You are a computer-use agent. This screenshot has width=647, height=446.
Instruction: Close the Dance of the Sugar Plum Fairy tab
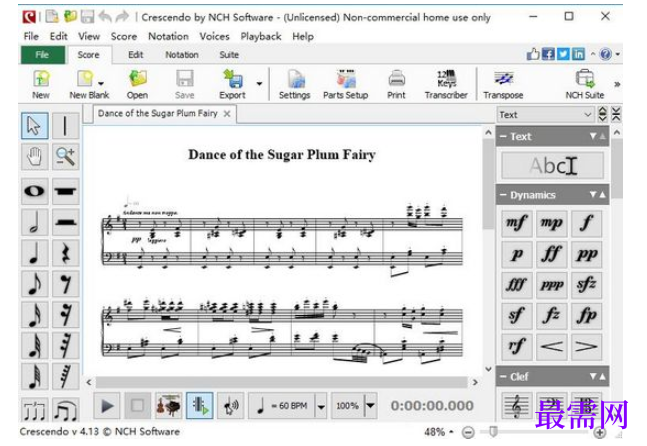click(x=227, y=114)
